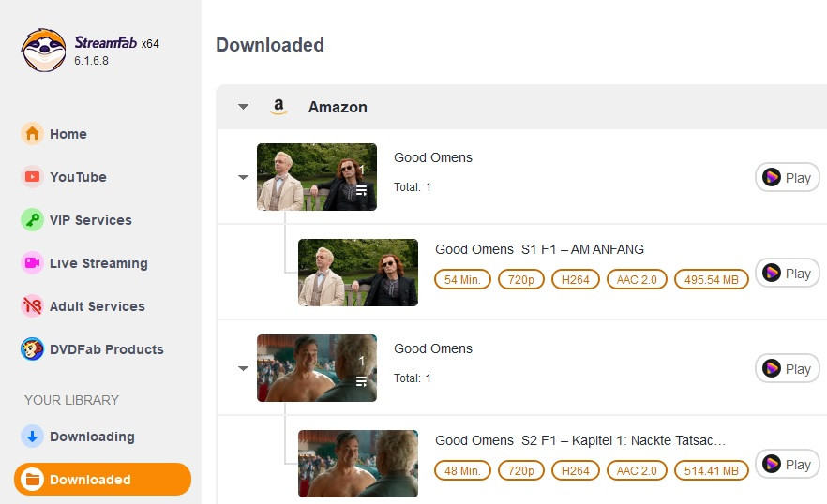The width and height of the screenshot is (827, 504).
Task: Click the Live Streaming camera icon
Action: click(32, 263)
